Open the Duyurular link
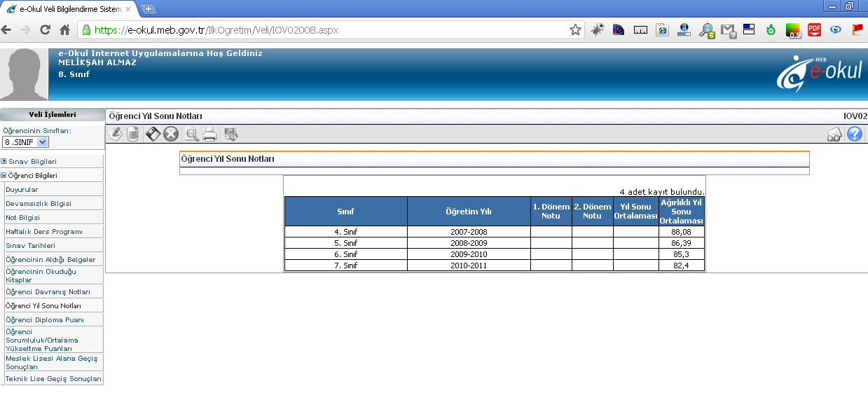 click(22, 190)
